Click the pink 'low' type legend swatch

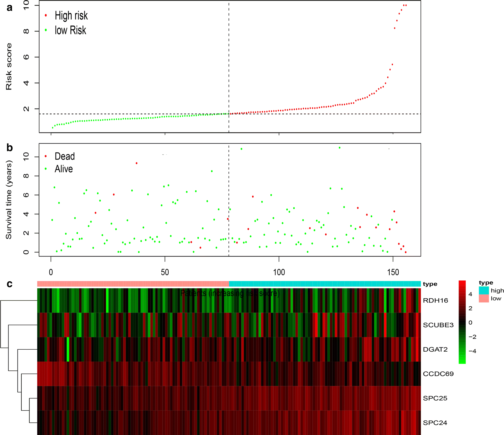(484, 298)
